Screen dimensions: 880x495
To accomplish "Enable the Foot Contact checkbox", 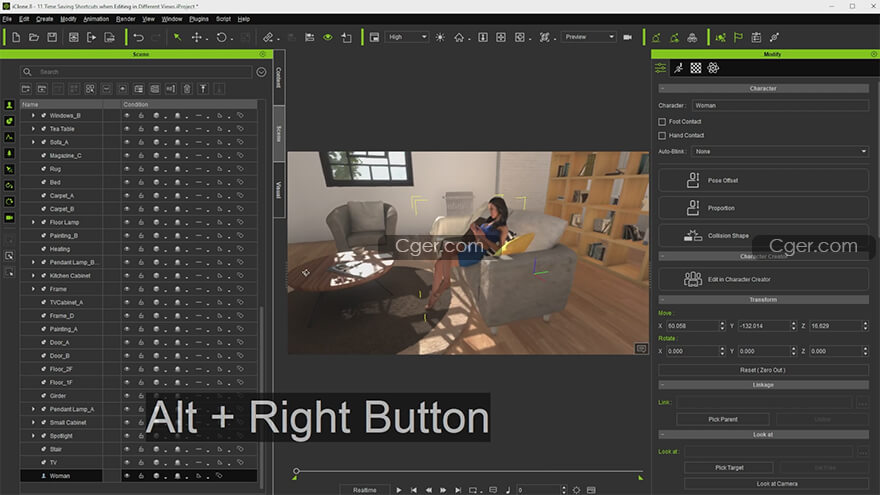I will (662, 122).
